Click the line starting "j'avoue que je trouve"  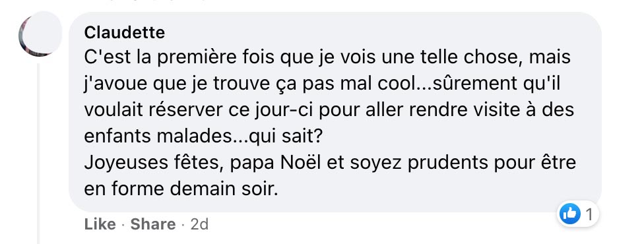click(x=323, y=84)
